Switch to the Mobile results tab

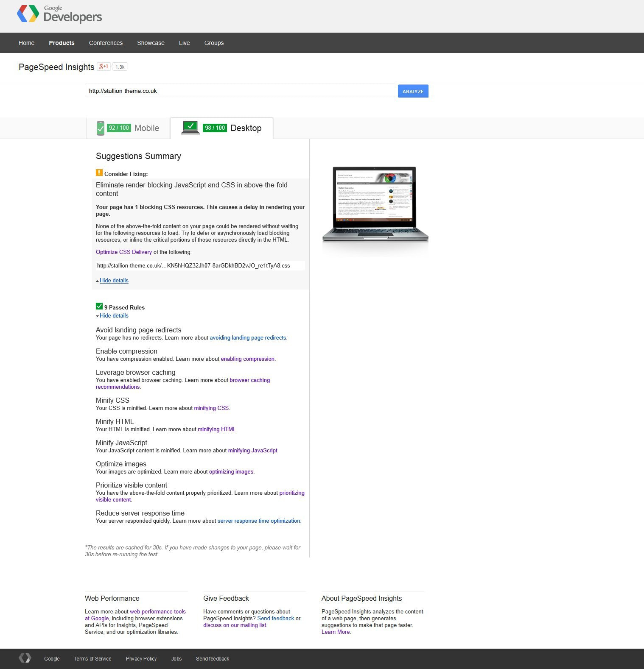click(x=128, y=128)
